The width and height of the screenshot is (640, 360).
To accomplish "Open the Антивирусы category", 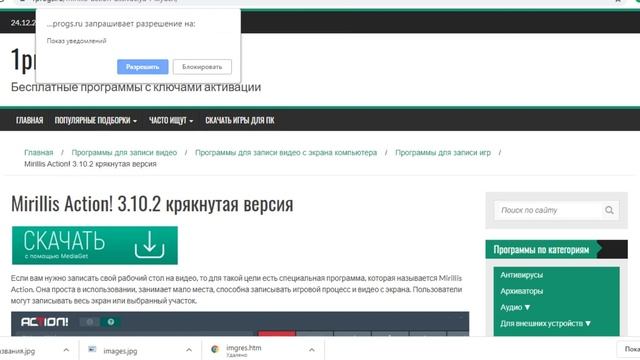I will point(522,275).
